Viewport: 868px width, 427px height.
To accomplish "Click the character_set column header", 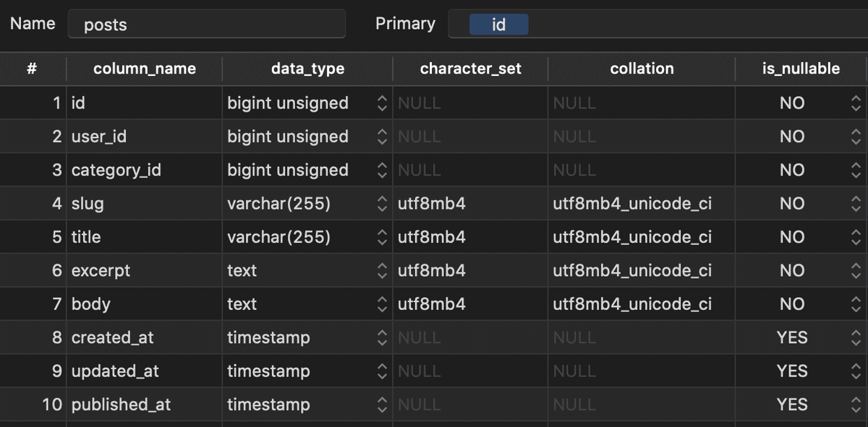I will tap(470, 69).
